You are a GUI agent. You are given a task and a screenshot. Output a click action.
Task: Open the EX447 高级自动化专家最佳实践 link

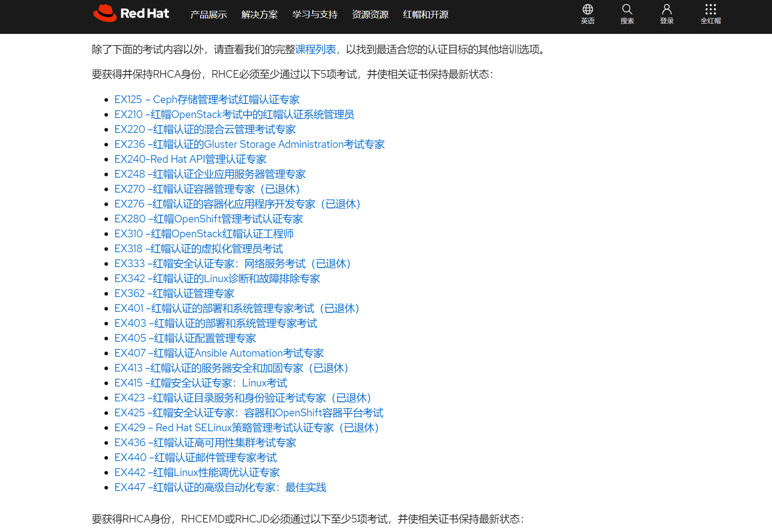[x=220, y=487]
